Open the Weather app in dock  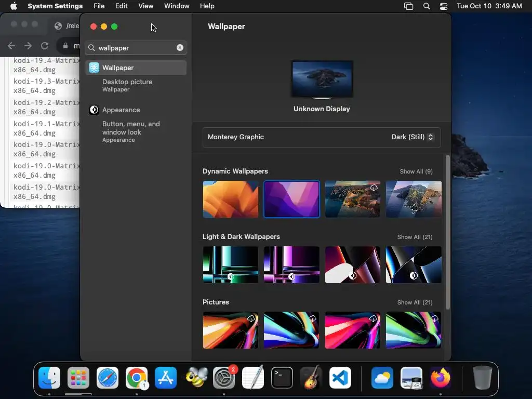pos(382,378)
